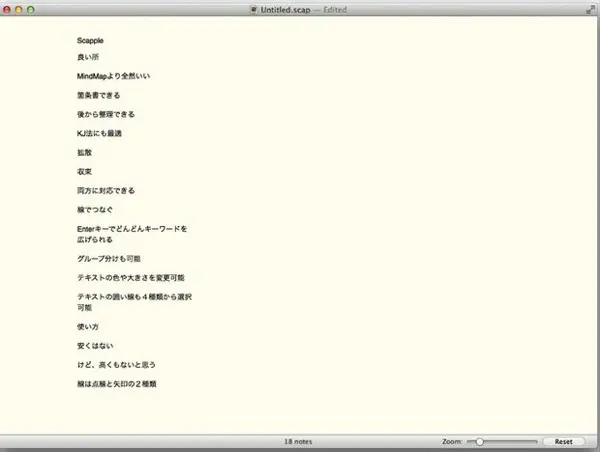The width and height of the screenshot is (600, 452).
Task: Click the 18 notes status count
Action: (298, 442)
